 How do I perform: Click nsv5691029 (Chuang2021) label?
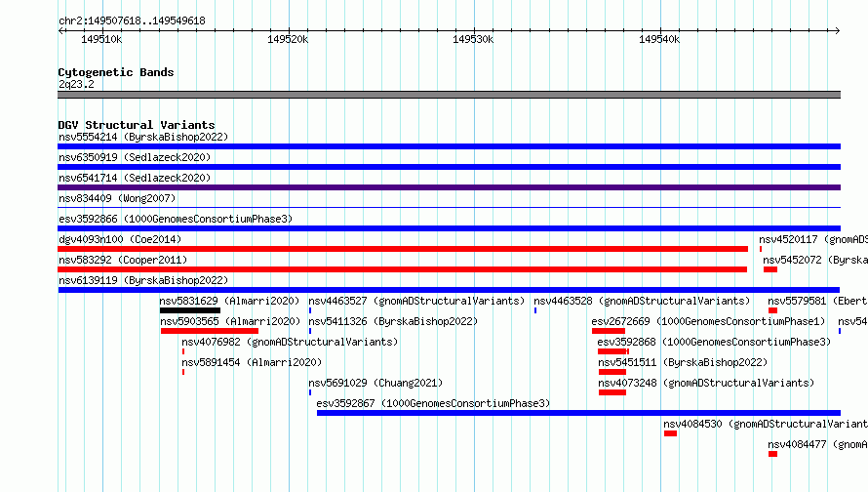pyautogui.click(x=375, y=383)
